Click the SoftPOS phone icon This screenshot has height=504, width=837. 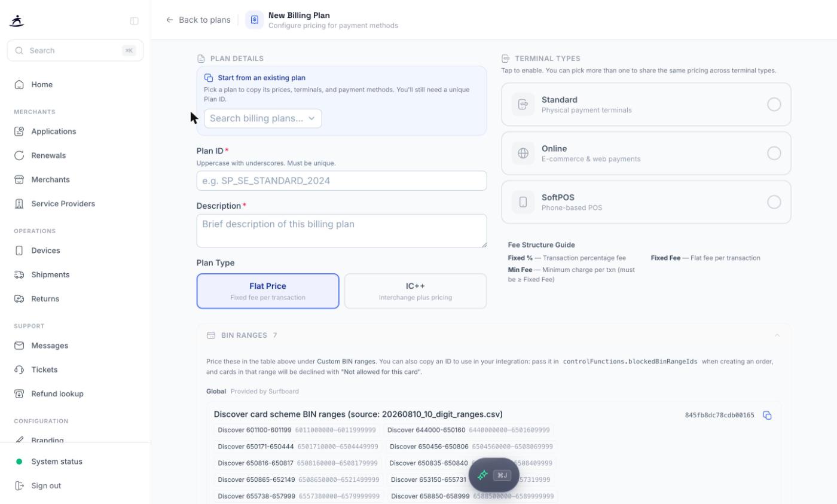coord(523,202)
